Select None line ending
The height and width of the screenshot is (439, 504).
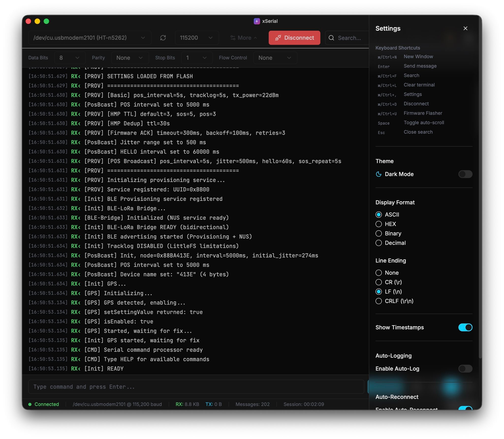click(379, 273)
